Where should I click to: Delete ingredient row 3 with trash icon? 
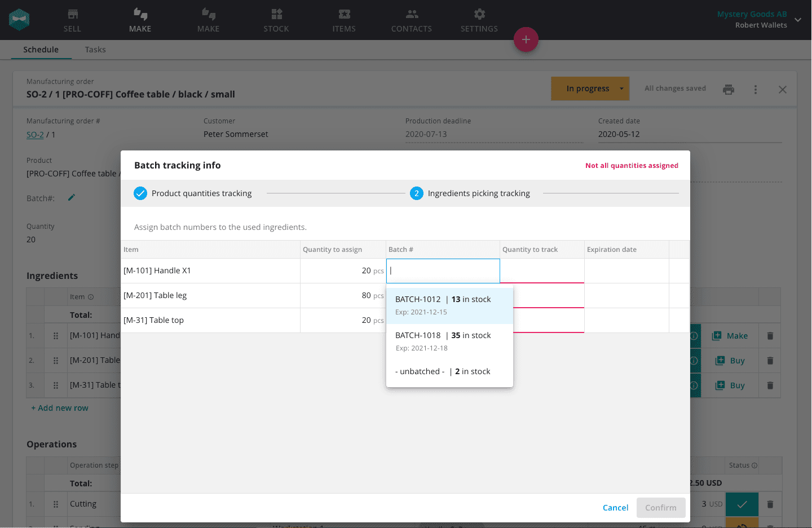[770, 385]
